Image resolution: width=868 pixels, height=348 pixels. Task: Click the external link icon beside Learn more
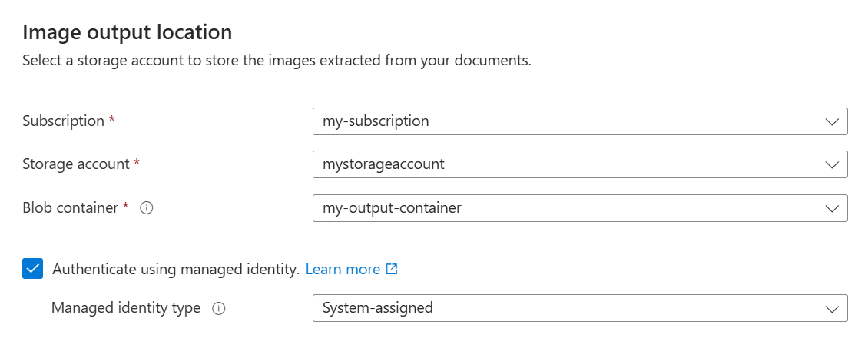pos(392,269)
